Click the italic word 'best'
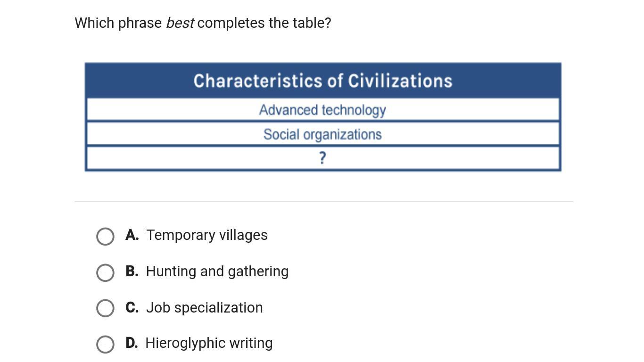Screen dimensions: 644x362 (180, 23)
